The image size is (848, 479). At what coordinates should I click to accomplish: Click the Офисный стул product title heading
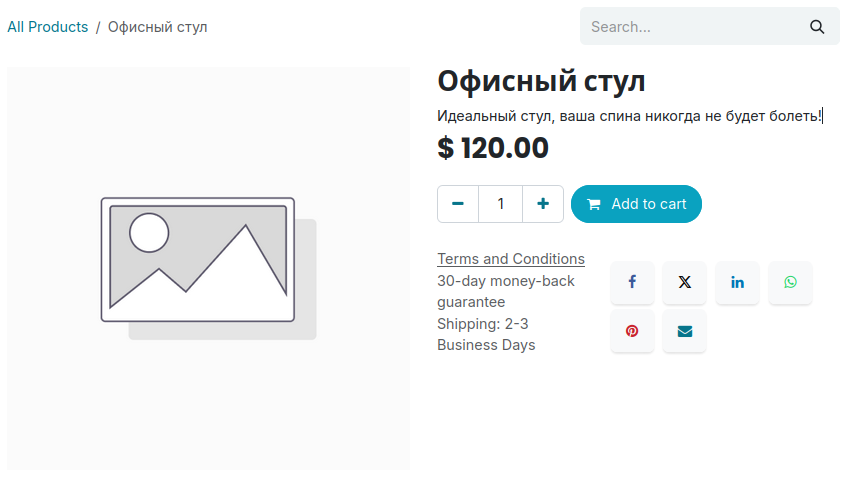(541, 81)
